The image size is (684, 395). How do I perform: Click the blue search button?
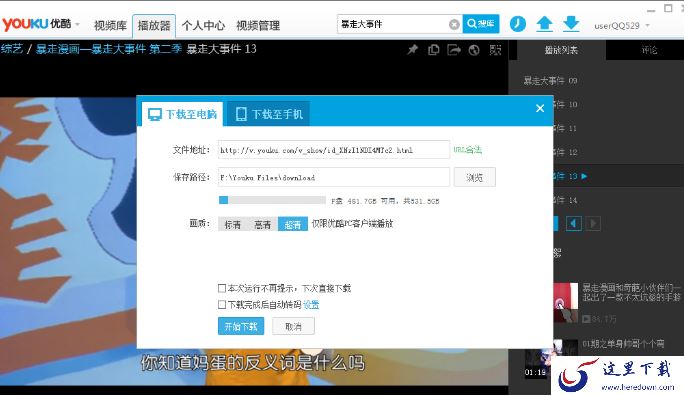tap(481, 24)
